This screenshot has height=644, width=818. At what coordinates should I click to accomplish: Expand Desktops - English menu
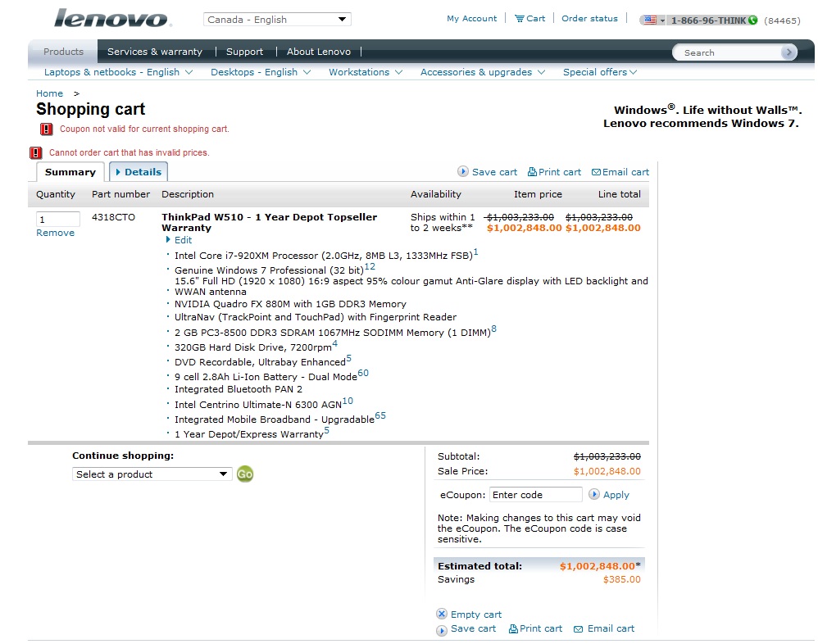pyautogui.click(x=261, y=72)
